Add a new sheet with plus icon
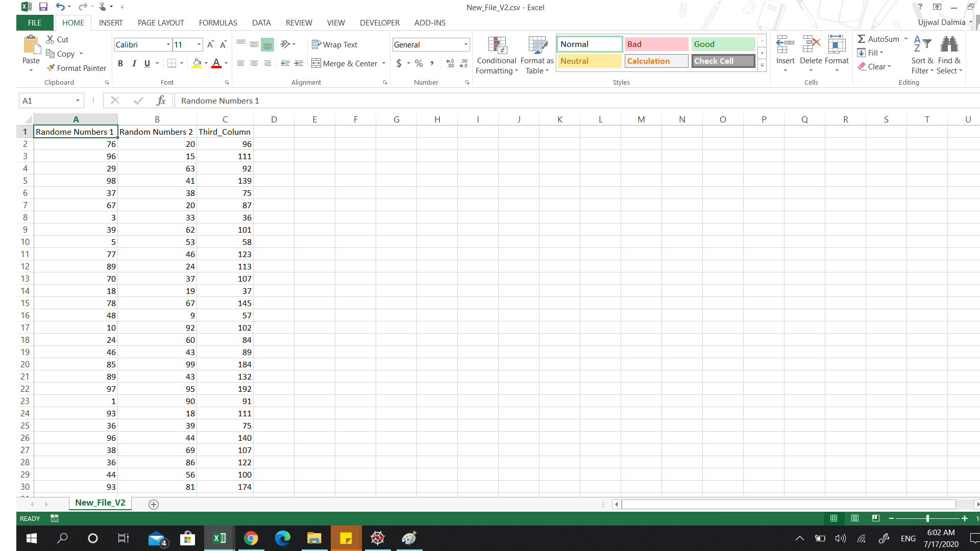Screen dimensions: 980x551 click(x=153, y=504)
